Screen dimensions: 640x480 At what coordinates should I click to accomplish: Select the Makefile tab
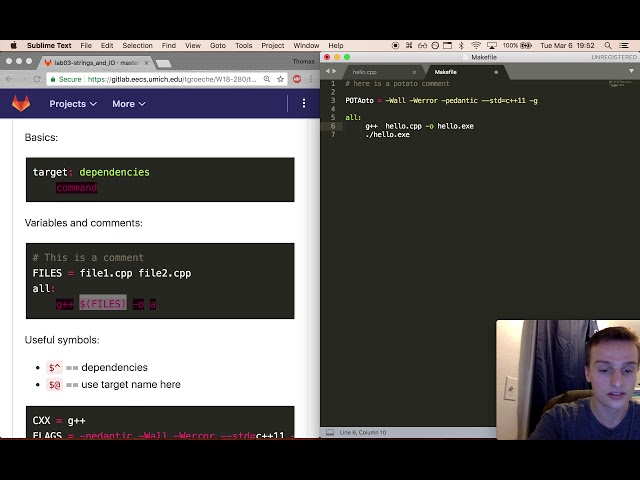click(x=445, y=72)
